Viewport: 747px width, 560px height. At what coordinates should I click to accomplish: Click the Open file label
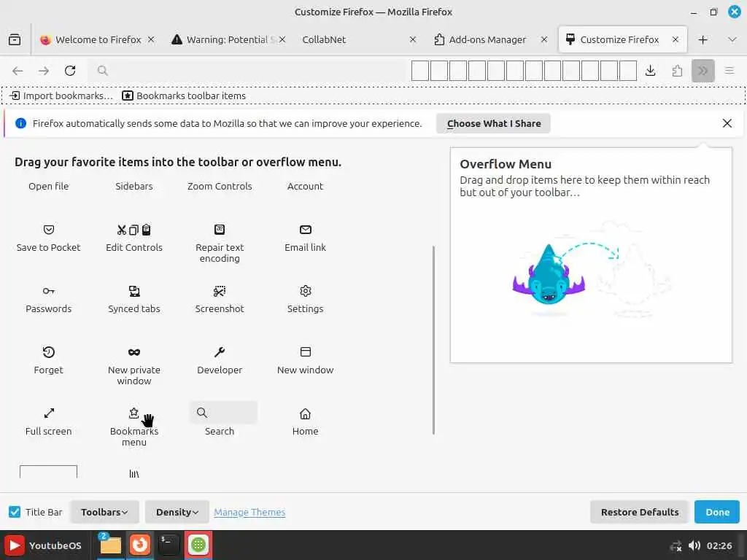[x=49, y=186]
